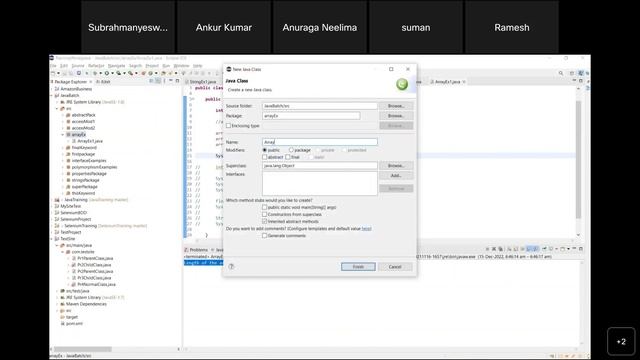The image size is (640, 360).
Task: Browse for the Source folder
Action: point(396,106)
